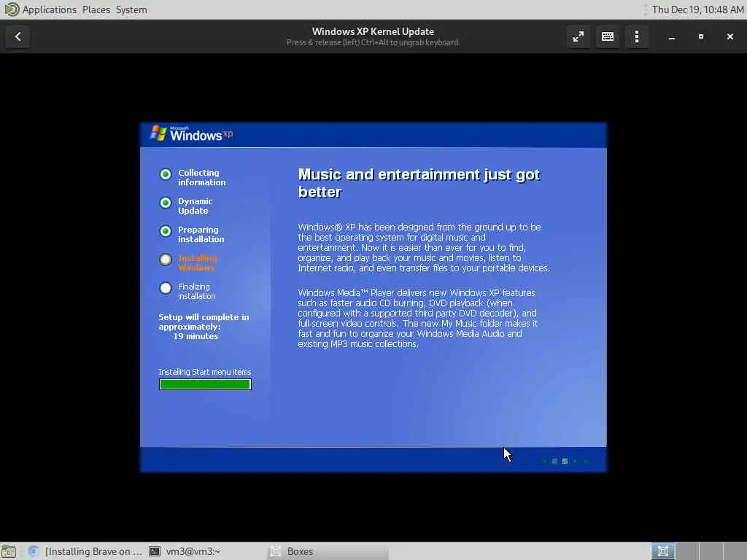Click the MATE logo icon in top panel

click(12, 9)
